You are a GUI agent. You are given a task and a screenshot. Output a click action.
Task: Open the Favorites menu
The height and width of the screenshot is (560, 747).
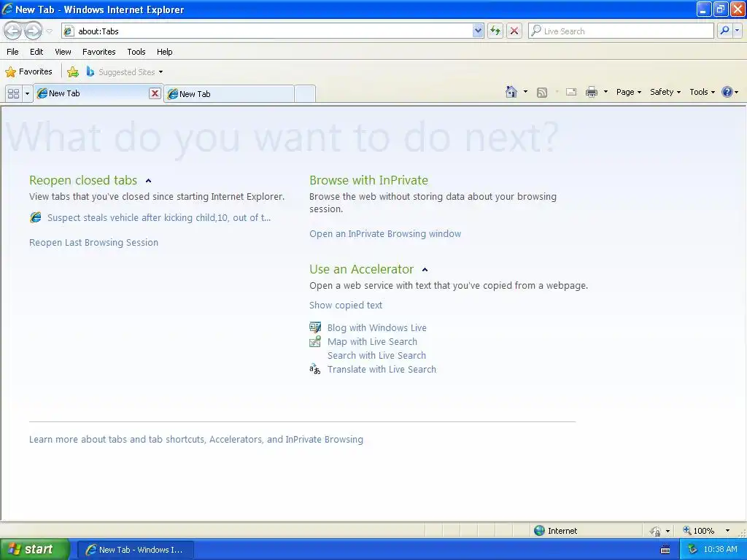pos(99,52)
